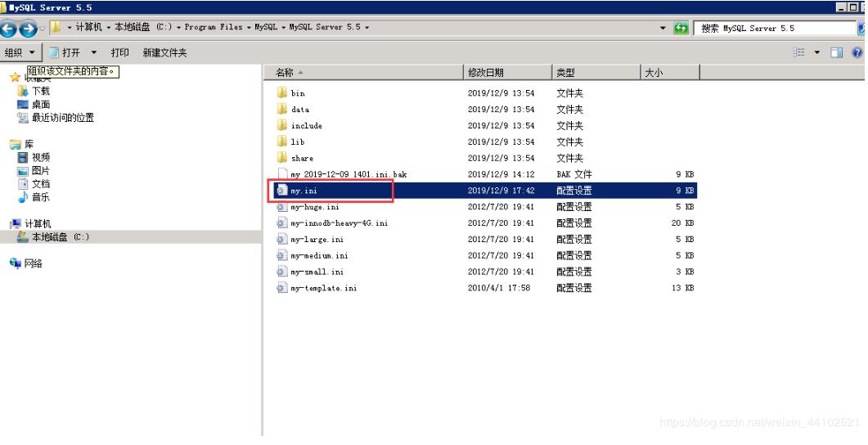The height and width of the screenshot is (445, 868).
Task: Open help with the question mark icon
Action: click(x=857, y=52)
